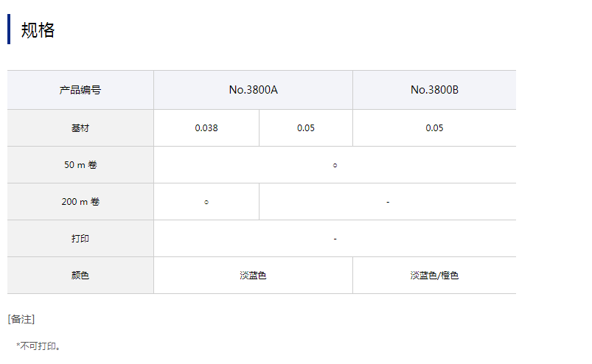Screen dimensions: 592x364
Task: Select the 基材 row label
Action: [80, 128]
